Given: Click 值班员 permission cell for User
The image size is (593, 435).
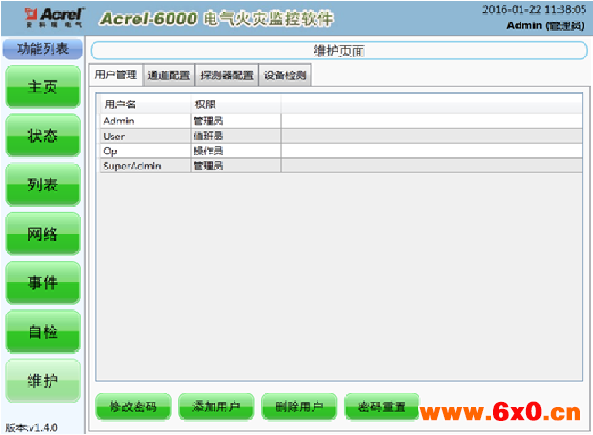Looking at the screenshot, I should (236, 136).
